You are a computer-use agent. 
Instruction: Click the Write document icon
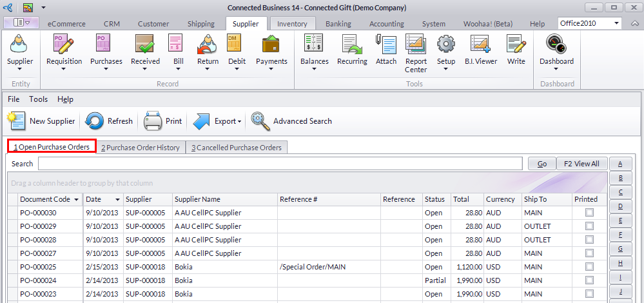(x=516, y=44)
